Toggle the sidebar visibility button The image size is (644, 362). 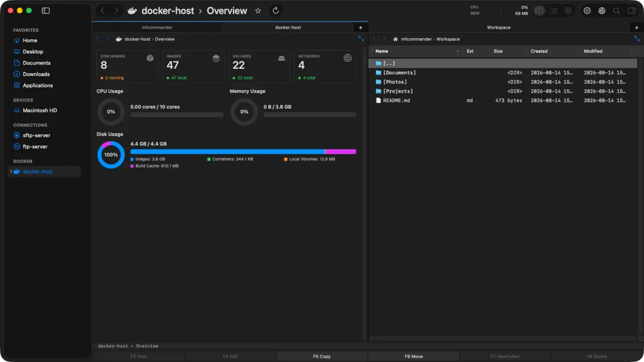click(x=46, y=11)
